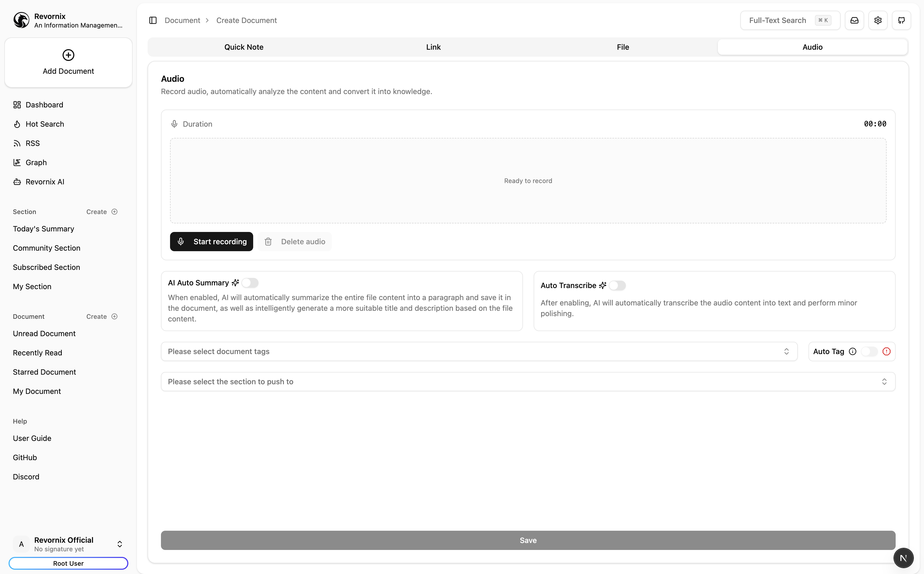Click the GitHub icon in header
Image resolution: width=924 pixels, height=574 pixels.
click(x=901, y=21)
